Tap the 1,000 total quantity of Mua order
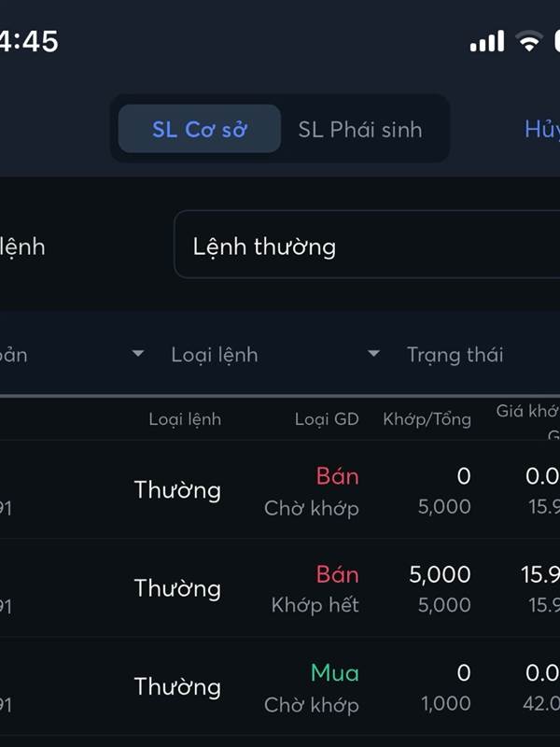 [x=446, y=704]
